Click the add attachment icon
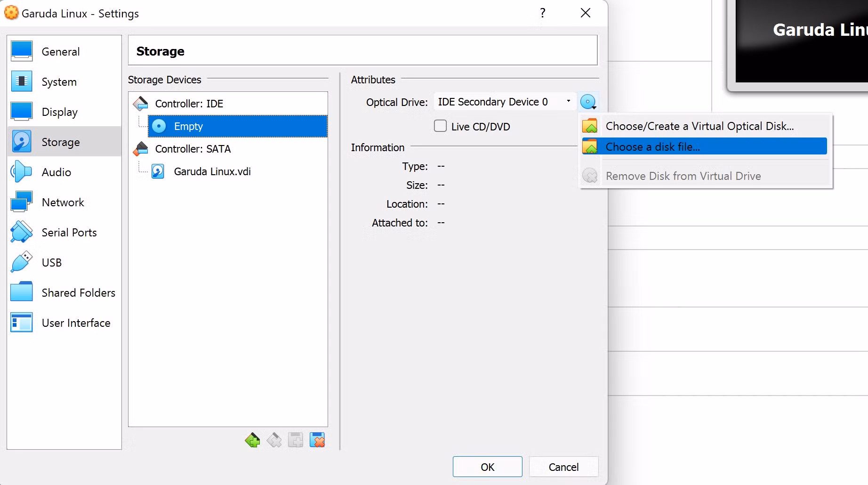 tap(296, 440)
